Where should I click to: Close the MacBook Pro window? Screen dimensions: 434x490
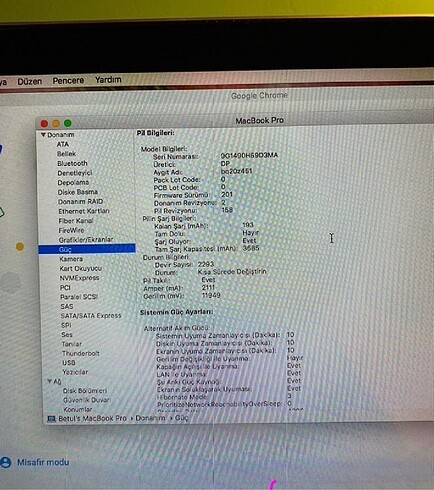[44, 124]
